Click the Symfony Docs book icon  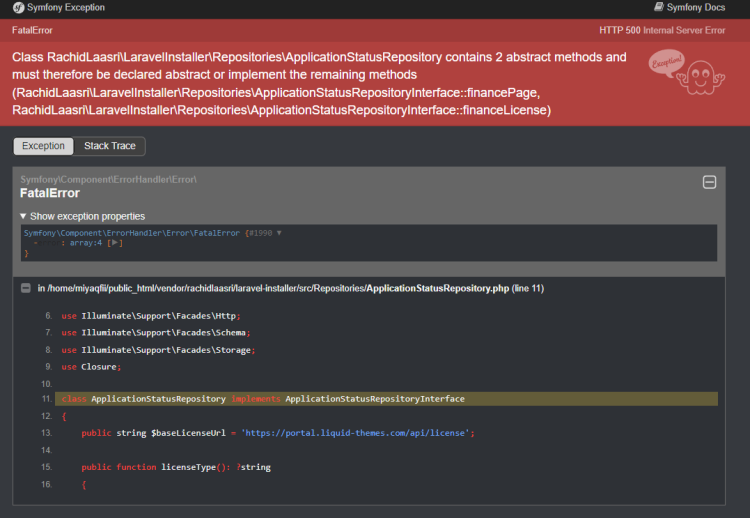tap(658, 7)
